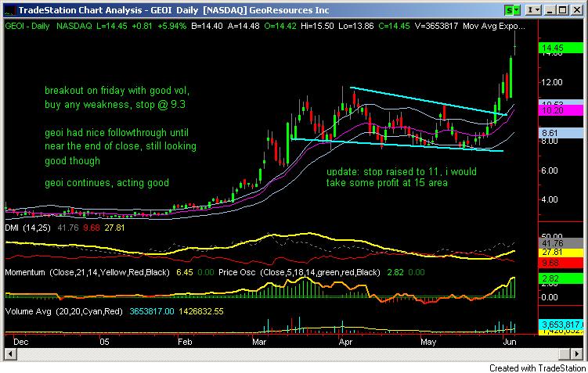Click the '12.00' price axis label
Image resolution: width=588 pixels, height=373 pixels.
(552, 82)
